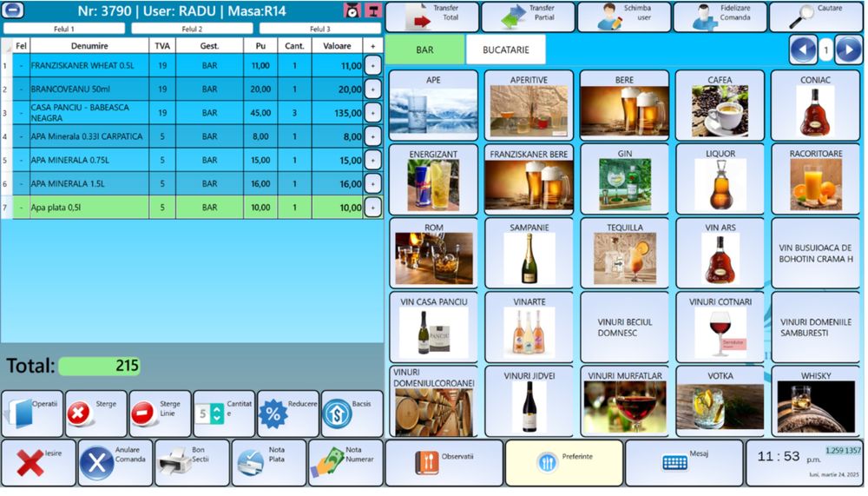868x496 pixels.
Task: Open the BERE category
Action: [x=624, y=105]
